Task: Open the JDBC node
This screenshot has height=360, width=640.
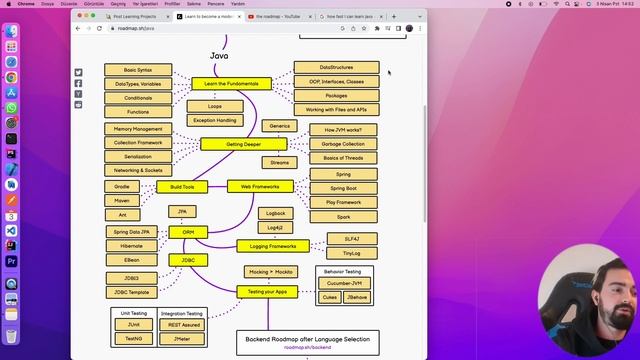Action: 188,260
